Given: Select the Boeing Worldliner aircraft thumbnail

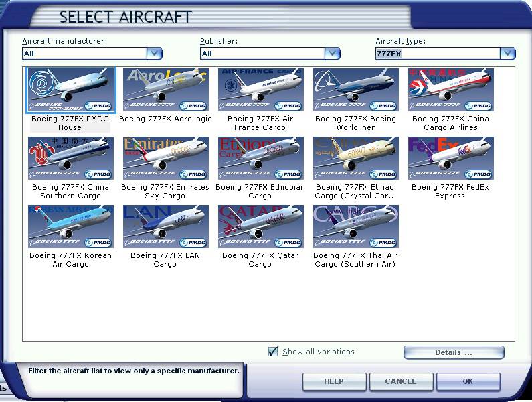Looking at the screenshot, I should click(356, 90).
